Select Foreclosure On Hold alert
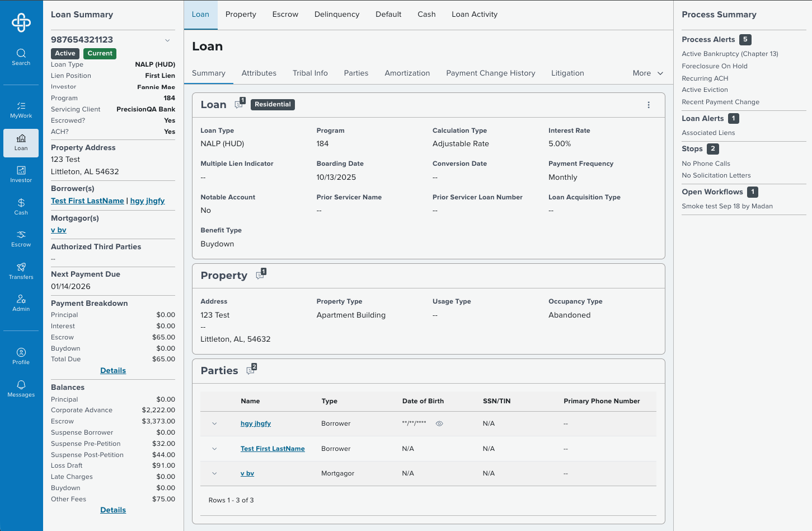The height and width of the screenshot is (531, 812). pos(715,66)
